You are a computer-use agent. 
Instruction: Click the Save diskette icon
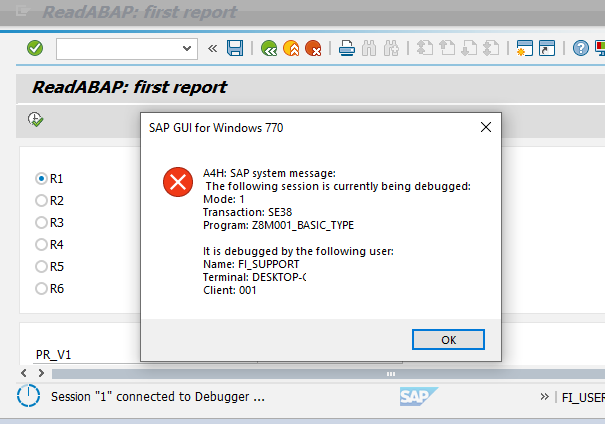tap(235, 48)
